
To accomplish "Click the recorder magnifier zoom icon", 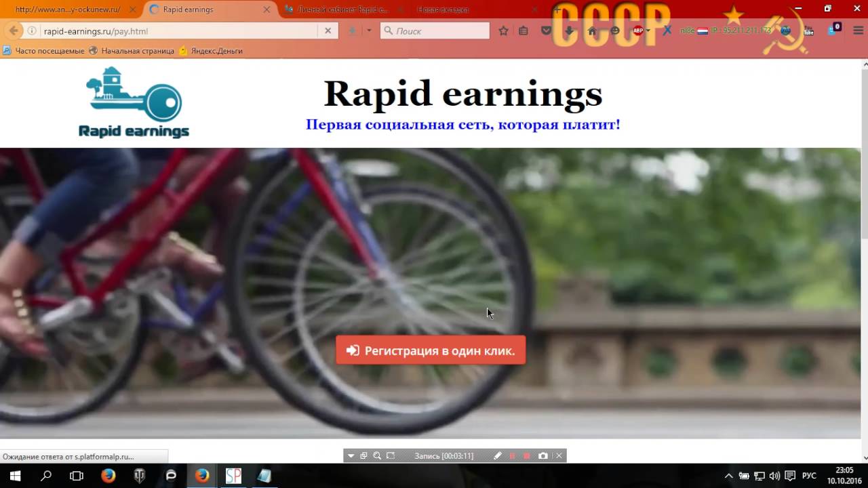I will tap(377, 456).
